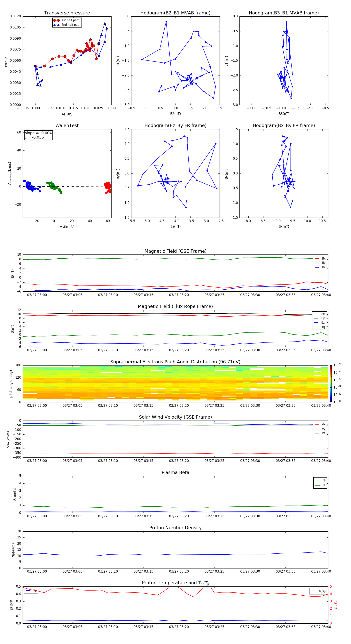
Task: Click the "B2(nT)" x-axis label
Action: pyautogui.click(x=175, y=114)
